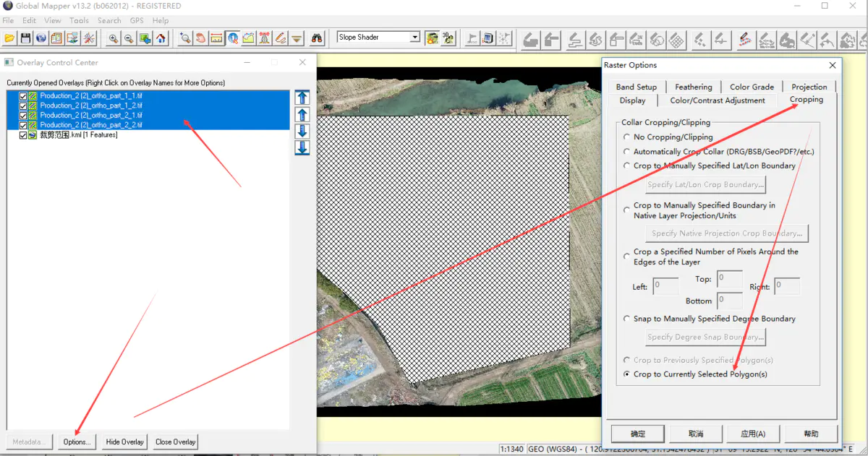
Task: Toggle visibility of 裁剪范围.kml layer
Action: [x=23, y=135]
